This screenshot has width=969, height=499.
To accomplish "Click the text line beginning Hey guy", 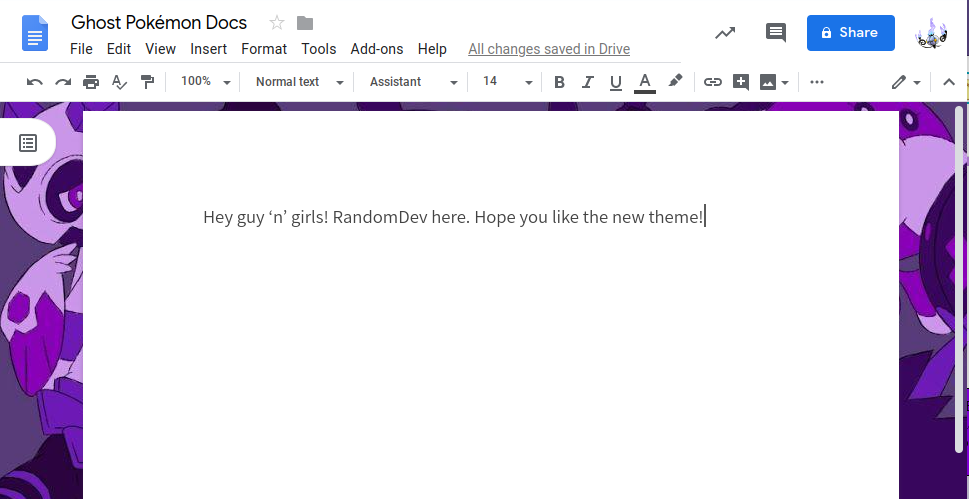I will (453, 218).
